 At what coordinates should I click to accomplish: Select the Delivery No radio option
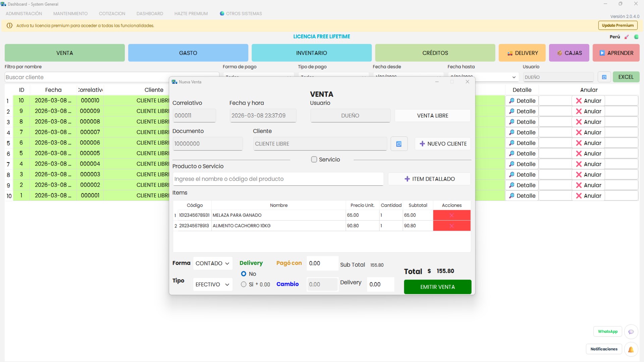(x=244, y=274)
